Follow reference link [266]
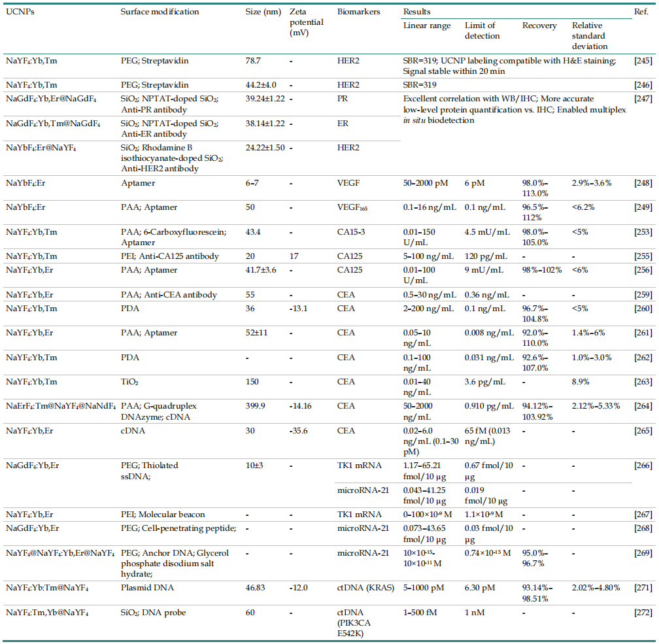 tap(642, 466)
